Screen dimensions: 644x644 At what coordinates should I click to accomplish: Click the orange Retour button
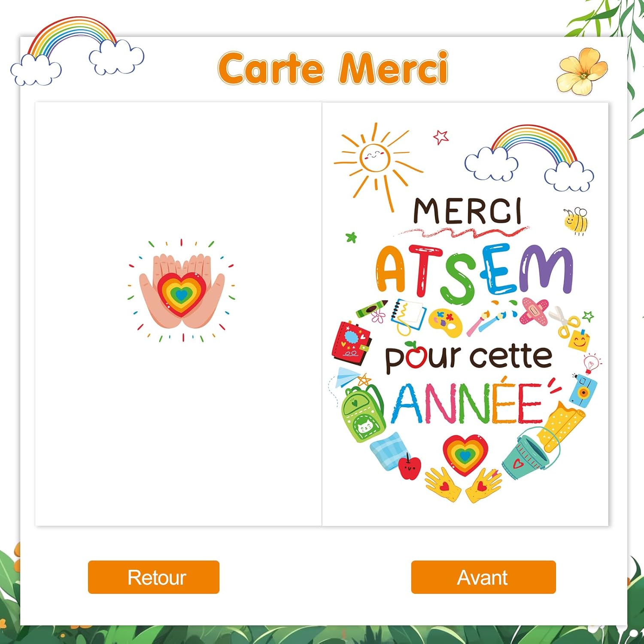click(154, 577)
